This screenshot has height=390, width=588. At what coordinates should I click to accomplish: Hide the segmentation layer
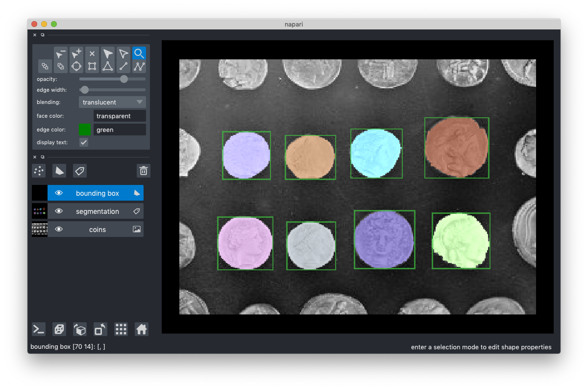click(x=58, y=211)
